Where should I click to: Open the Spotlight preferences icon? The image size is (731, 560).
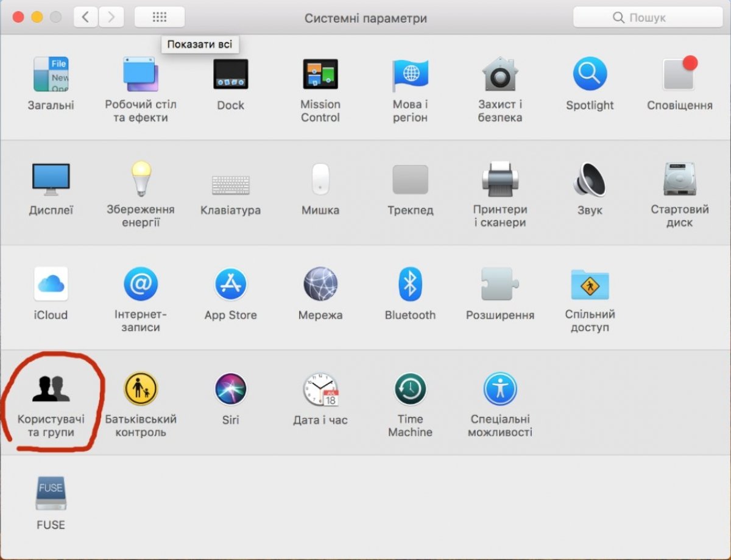(590, 74)
